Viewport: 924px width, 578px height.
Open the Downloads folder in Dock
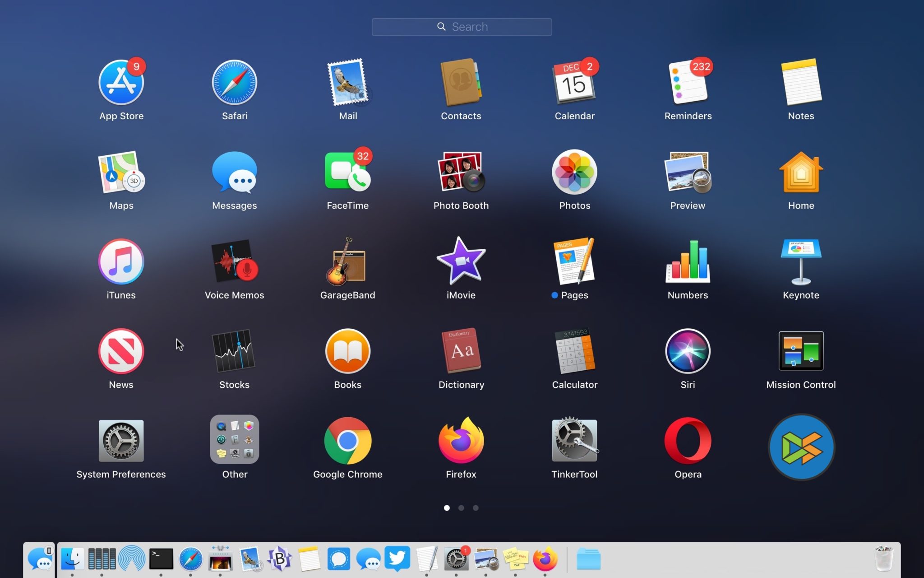pyautogui.click(x=588, y=559)
